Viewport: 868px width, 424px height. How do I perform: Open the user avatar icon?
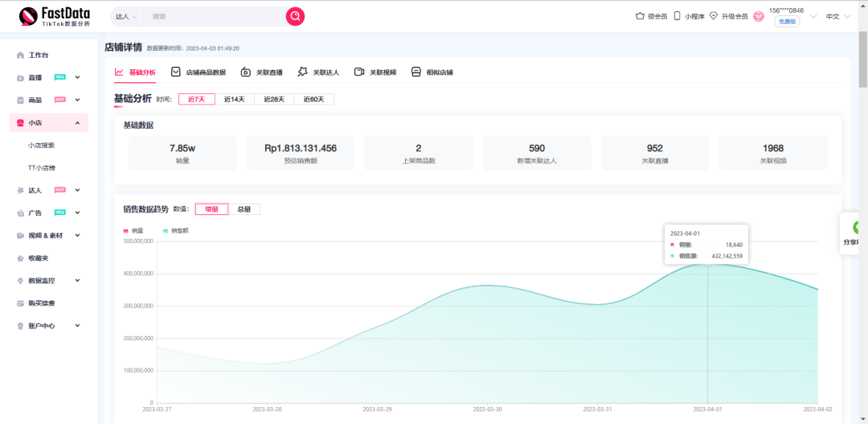(759, 17)
